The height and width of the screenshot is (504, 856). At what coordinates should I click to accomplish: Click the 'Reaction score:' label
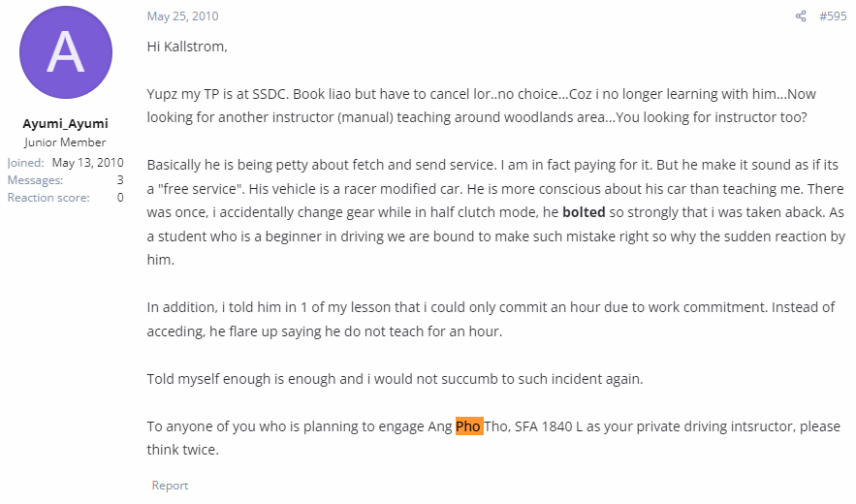tap(48, 198)
